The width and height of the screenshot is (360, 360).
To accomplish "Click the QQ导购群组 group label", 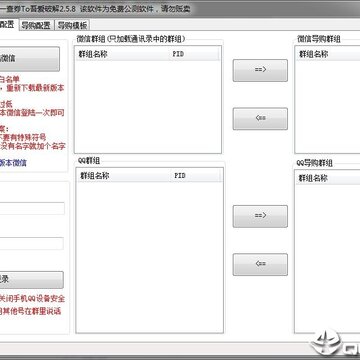I will tap(314, 163).
